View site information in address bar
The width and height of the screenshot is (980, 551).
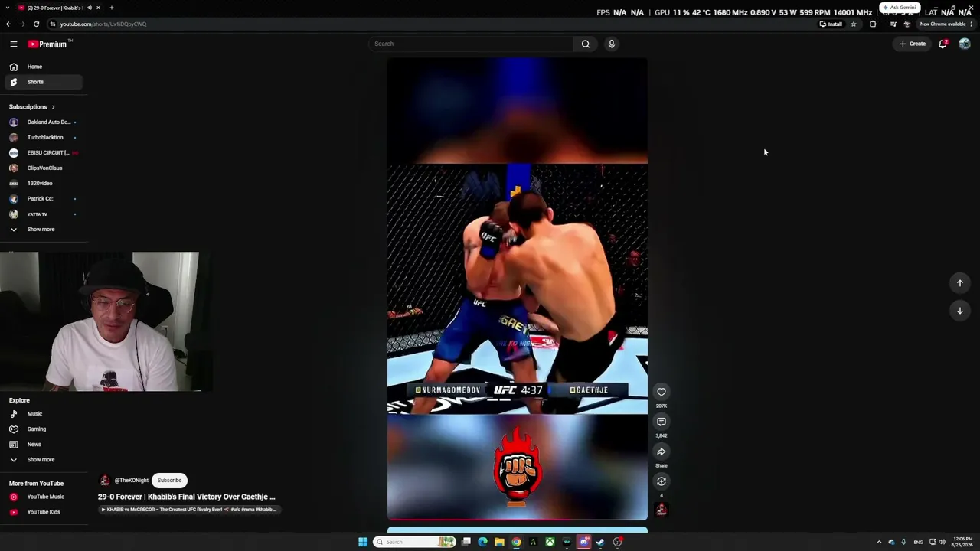(x=52, y=24)
